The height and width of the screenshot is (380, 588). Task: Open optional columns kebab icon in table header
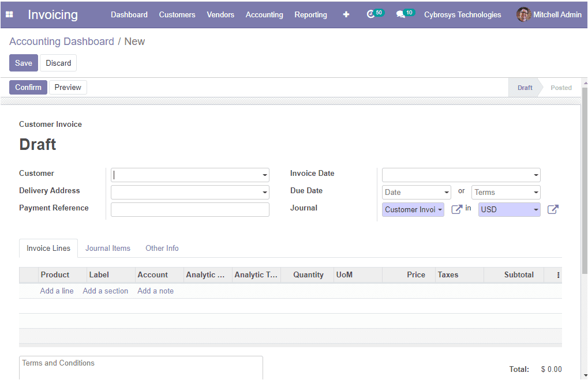click(558, 275)
